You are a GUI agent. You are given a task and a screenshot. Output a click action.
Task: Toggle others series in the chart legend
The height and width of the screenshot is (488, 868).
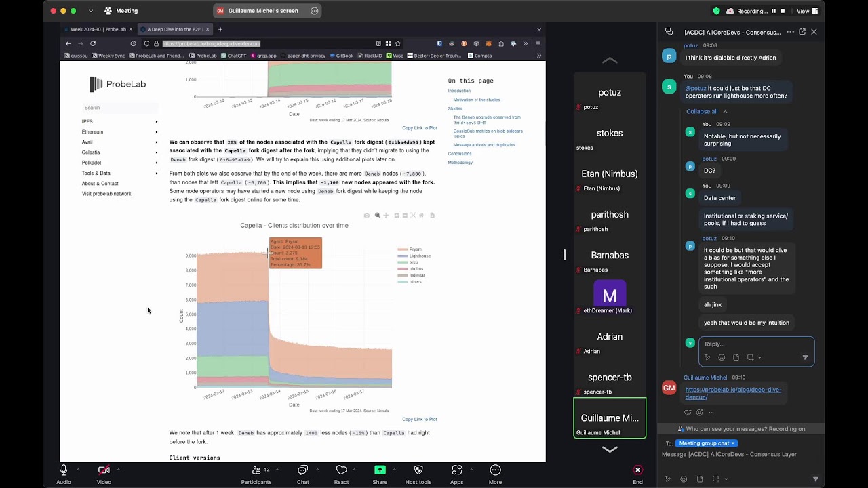[410, 281]
